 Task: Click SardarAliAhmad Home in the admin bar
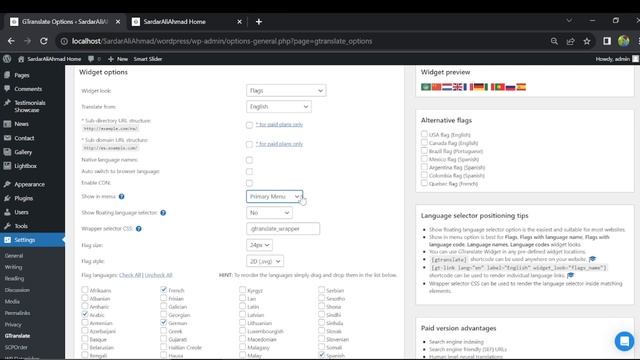click(x=49, y=59)
